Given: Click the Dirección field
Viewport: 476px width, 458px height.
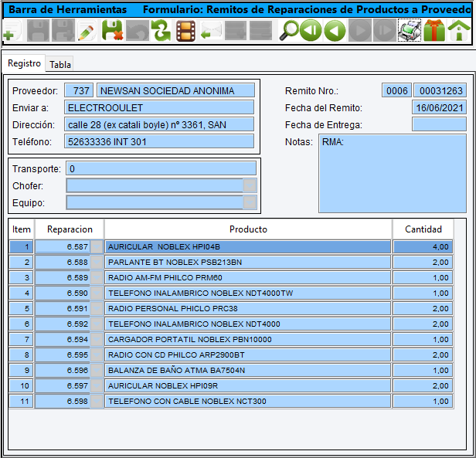Looking at the screenshot, I should (159, 125).
